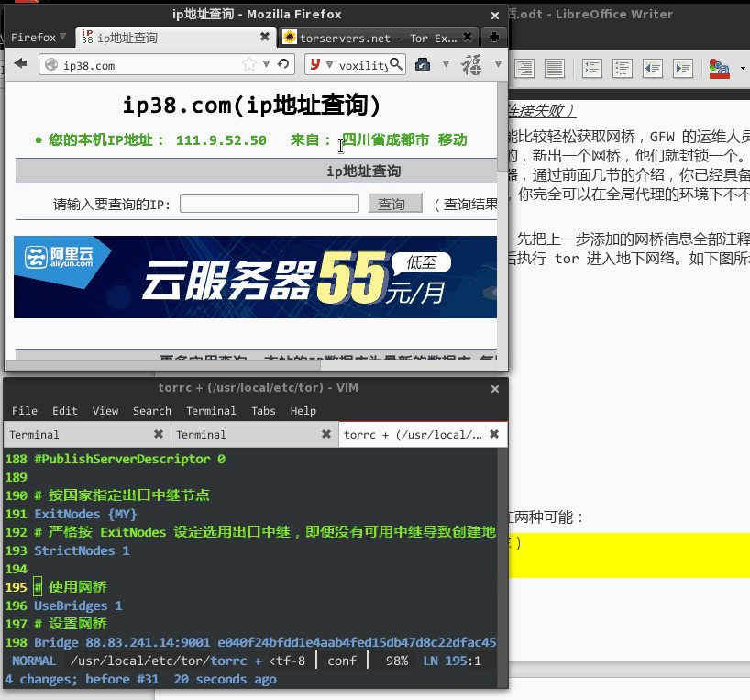The width and height of the screenshot is (750, 700).
Task: Bookmark page with star icon
Action: [x=249, y=64]
